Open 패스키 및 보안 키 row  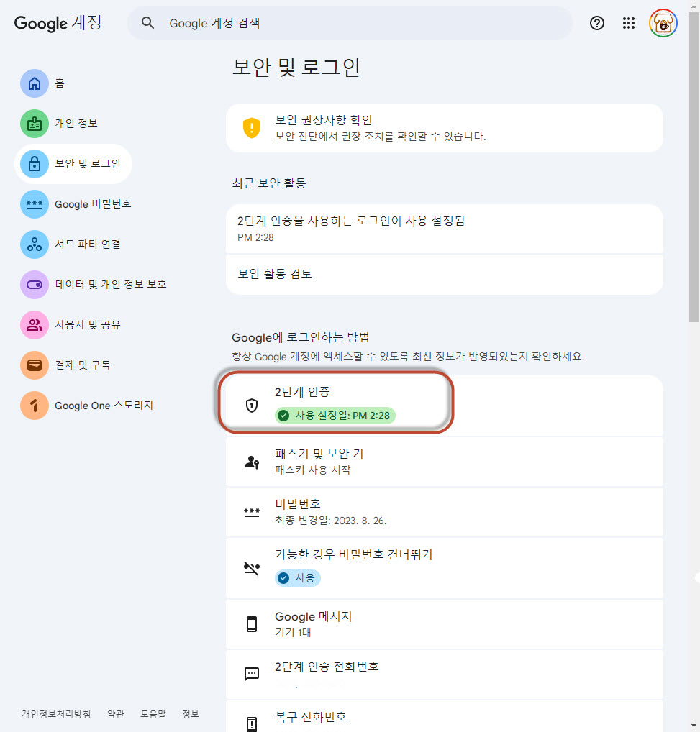[x=443, y=462]
